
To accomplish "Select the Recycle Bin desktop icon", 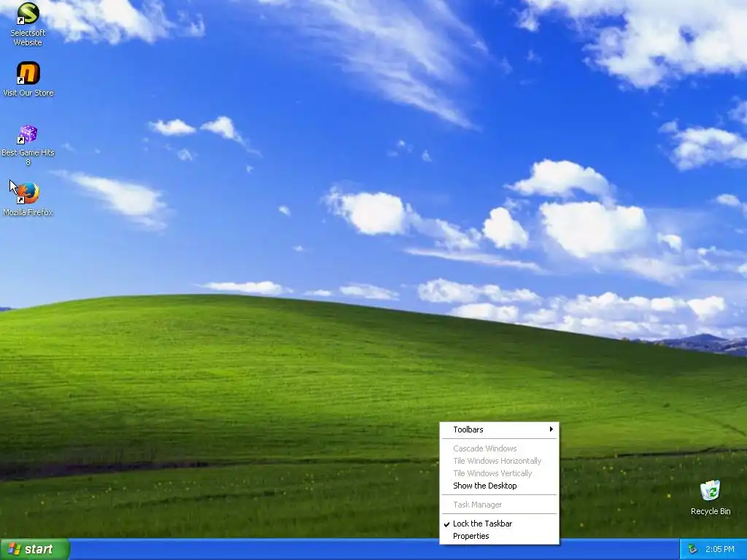I will tap(711, 491).
